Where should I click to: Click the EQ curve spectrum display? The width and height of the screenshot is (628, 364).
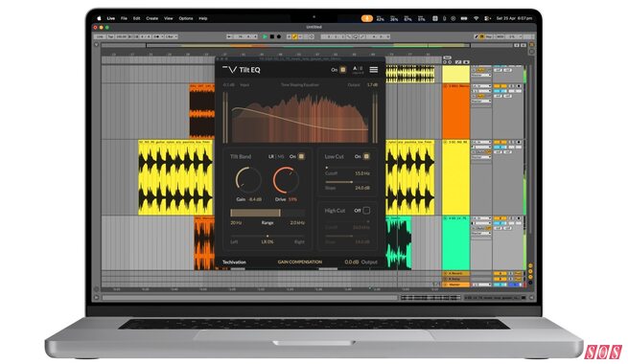[299, 118]
